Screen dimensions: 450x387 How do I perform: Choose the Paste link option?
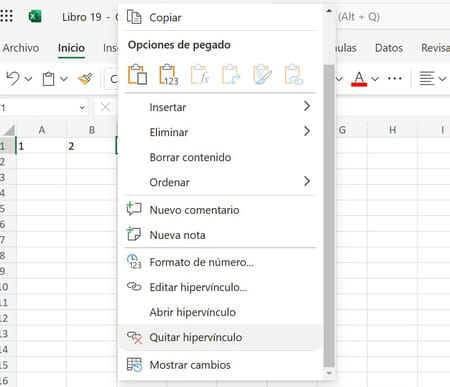tap(294, 74)
